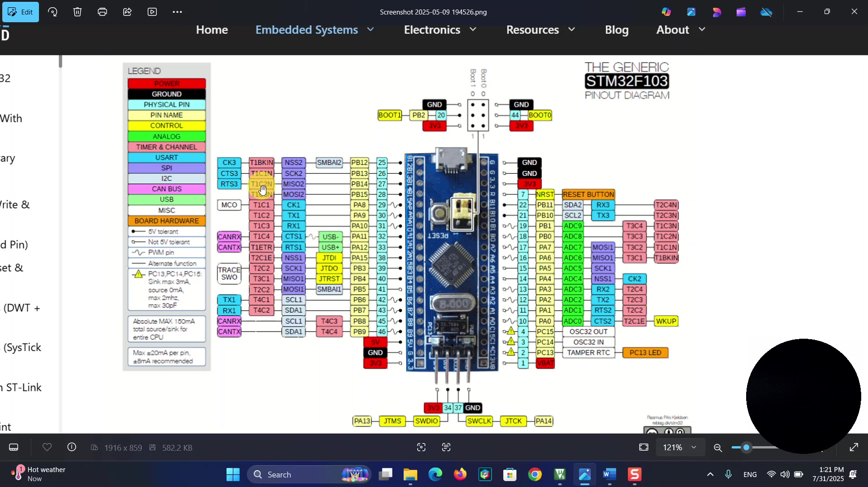Open the pink-purple swirl Designer icon
Image resolution: width=868 pixels, height=487 pixels.
tap(716, 12)
